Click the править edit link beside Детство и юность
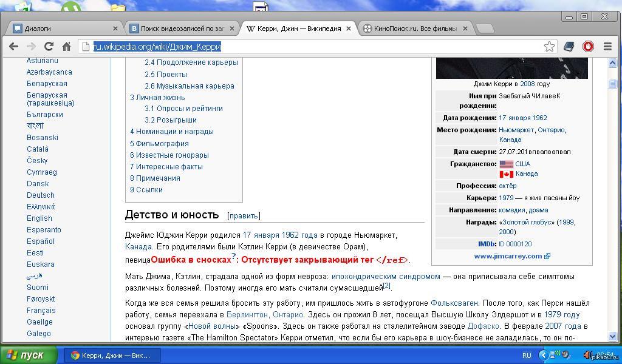This screenshot has height=364, width=622. point(244,215)
